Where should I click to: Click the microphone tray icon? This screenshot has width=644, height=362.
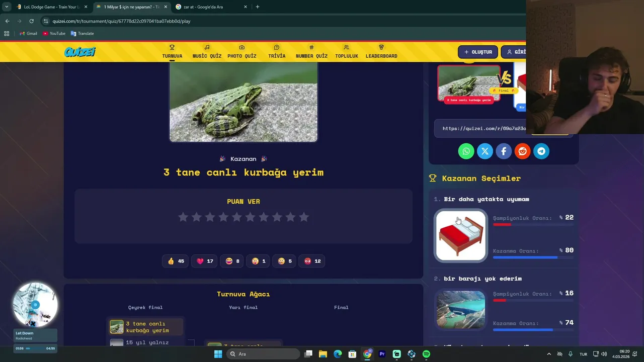pyautogui.click(x=571, y=354)
